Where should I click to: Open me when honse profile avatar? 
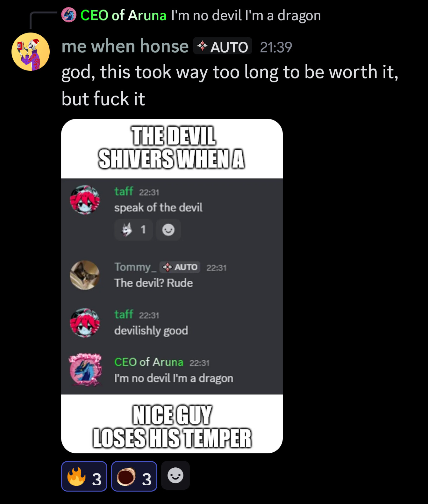(31, 52)
